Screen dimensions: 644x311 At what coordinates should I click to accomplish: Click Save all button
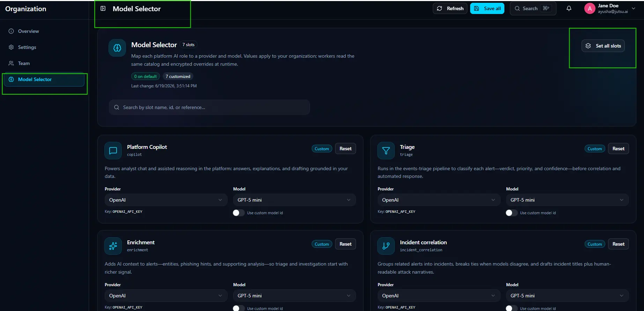[x=487, y=8]
